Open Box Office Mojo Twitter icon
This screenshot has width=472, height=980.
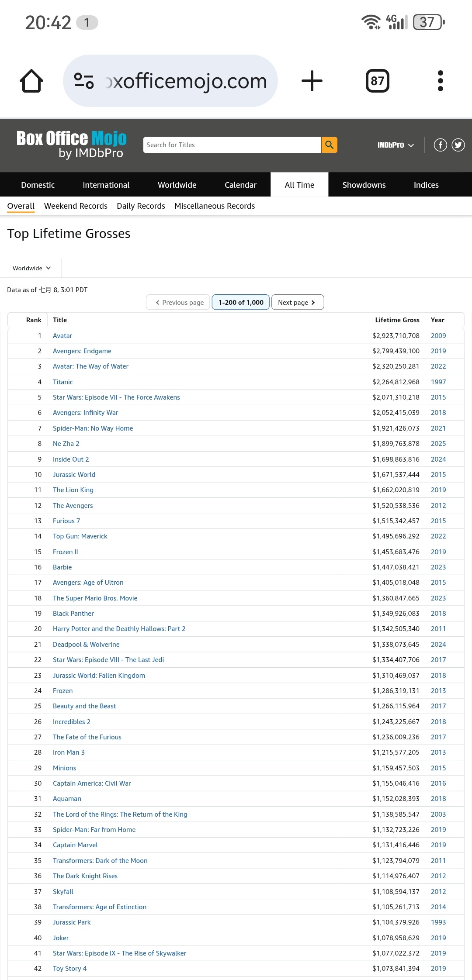coord(458,145)
